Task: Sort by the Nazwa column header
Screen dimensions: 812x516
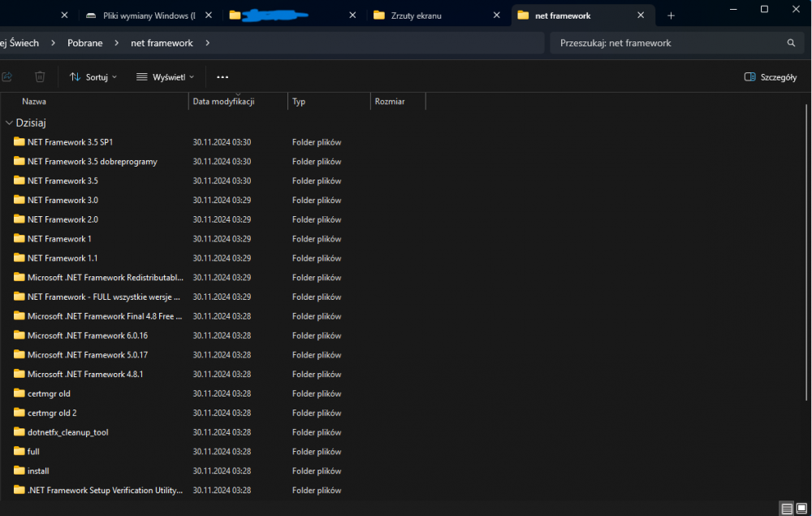Action: [x=34, y=102]
